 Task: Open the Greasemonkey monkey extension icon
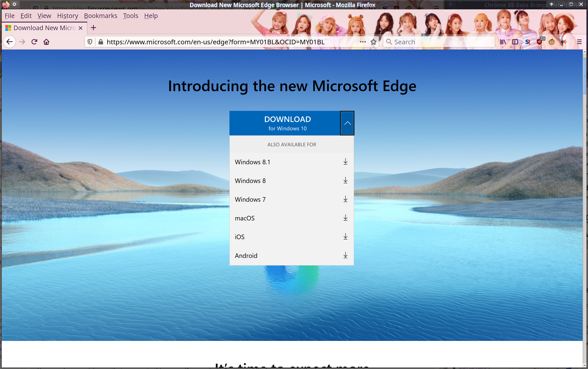pyautogui.click(x=551, y=42)
